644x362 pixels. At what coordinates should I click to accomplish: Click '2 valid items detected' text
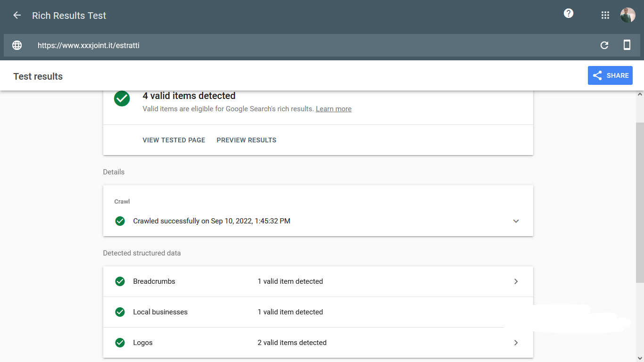pos(292,343)
